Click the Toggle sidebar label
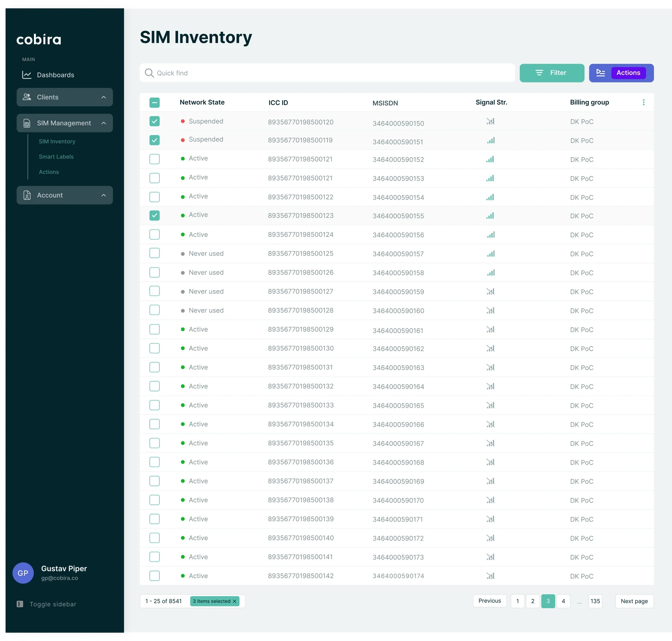The height and width of the screenshot is (641, 672). (53, 604)
